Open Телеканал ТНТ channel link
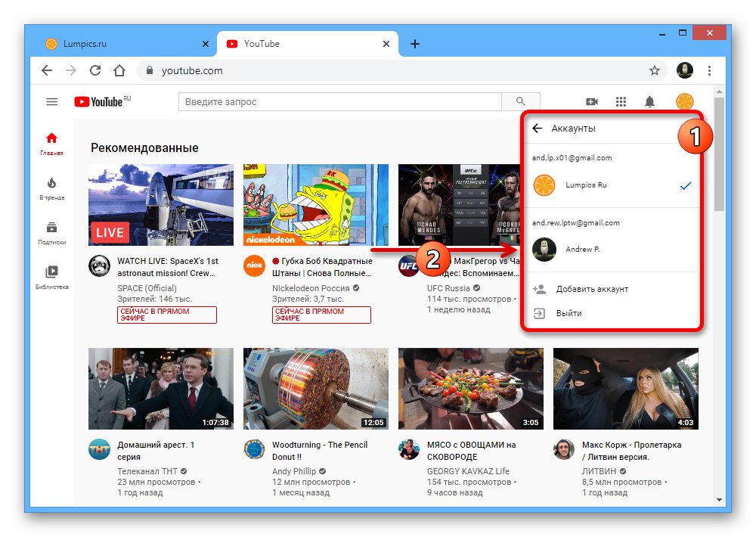Image resolution: width=756 pixels, height=537 pixels. (x=147, y=471)
